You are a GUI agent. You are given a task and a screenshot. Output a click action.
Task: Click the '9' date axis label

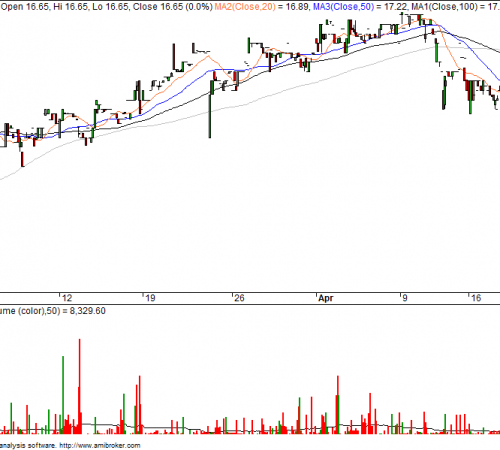point(404,298)
